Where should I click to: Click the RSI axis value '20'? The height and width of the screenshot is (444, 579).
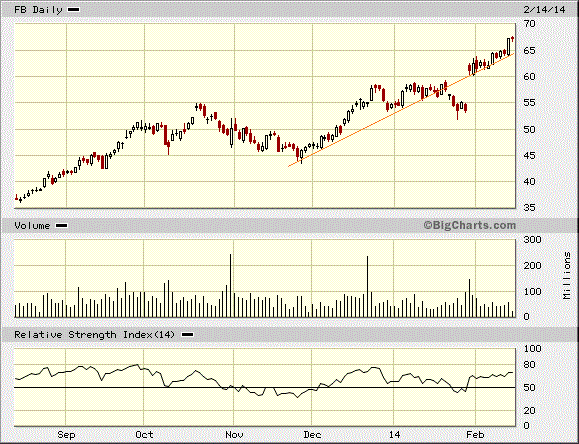(x=530, y=410)
